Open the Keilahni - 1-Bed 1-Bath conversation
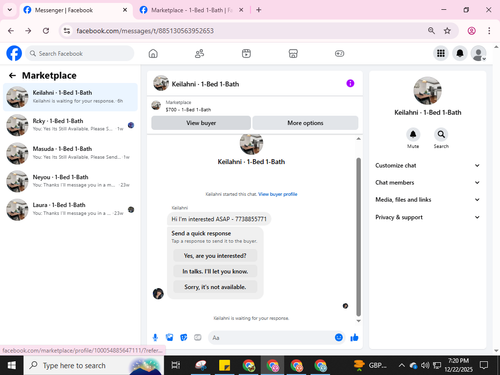The height and width of the screenshot is (375, 500). point(70,97)
